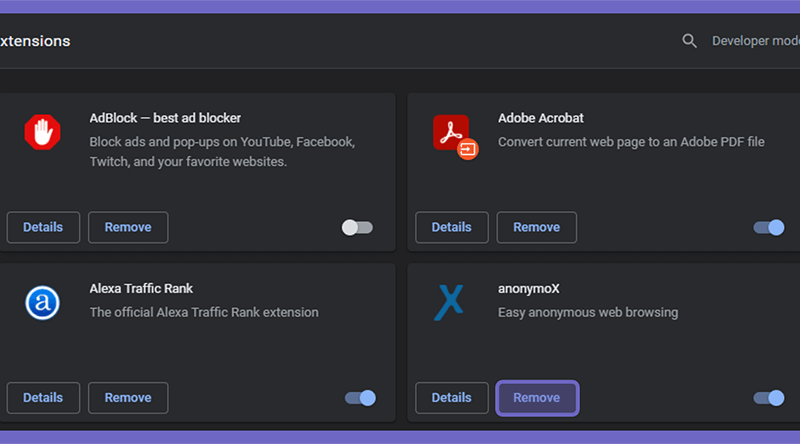Remove the Alexa Traffic Rank extension

pos(128,398)
